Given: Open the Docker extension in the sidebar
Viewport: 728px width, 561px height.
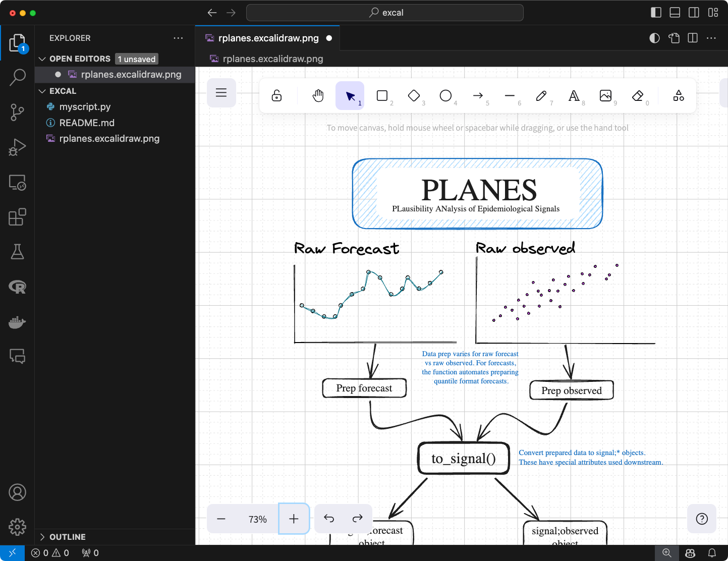Looking at the screenshot, I should click(x=17, y=322).
